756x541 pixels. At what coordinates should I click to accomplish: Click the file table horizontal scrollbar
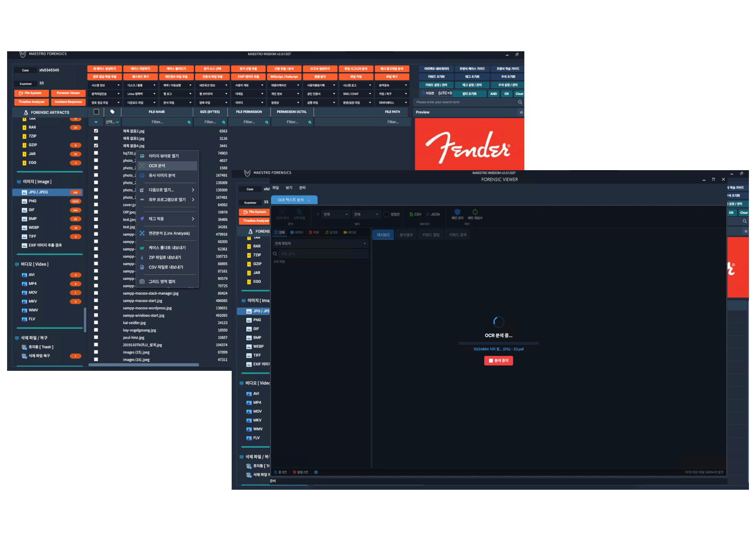click(x=144, y=365)
